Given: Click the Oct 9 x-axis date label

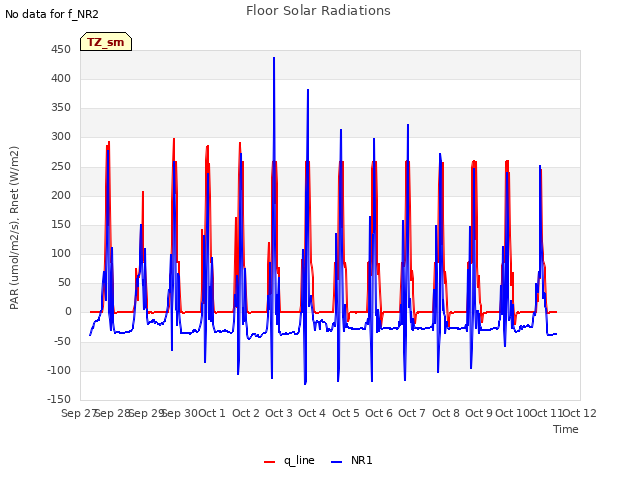Looking at the screenshot, I should tap(479, 413).
